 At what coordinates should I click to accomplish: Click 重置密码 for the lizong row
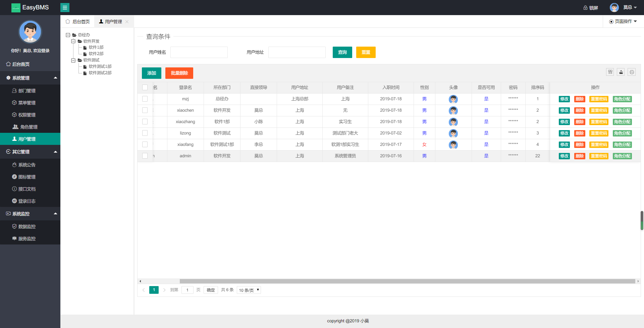point(599,133)
